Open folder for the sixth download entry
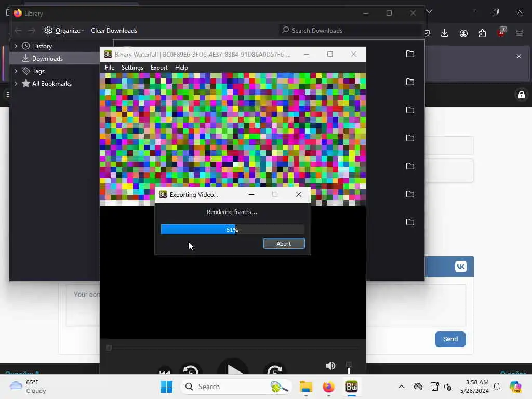This screenshot has width=532, height=399. (x=410, y=194)
